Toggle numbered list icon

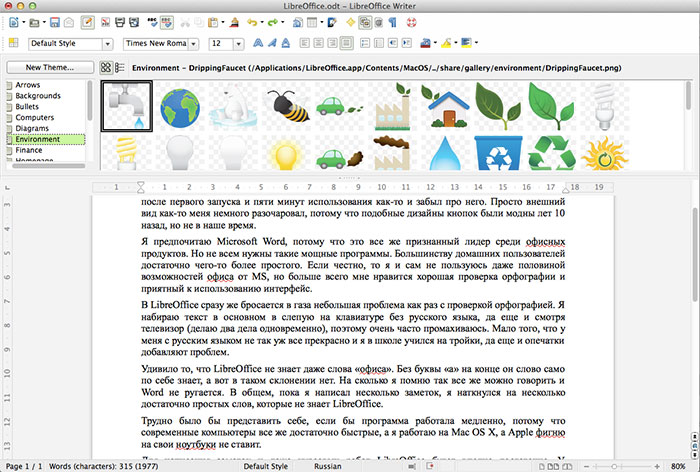(365, 43)
